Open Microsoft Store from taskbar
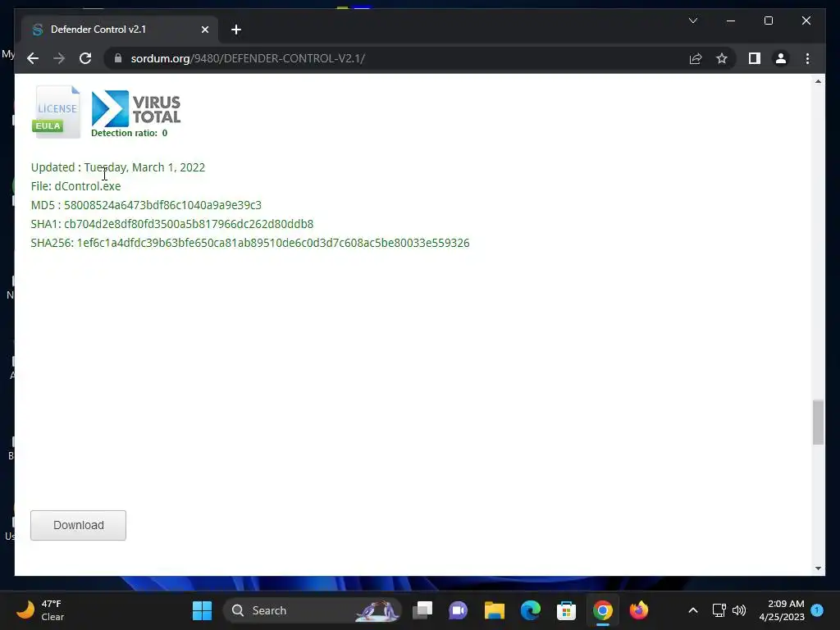840x630 pixels. [x=566, y=610]
